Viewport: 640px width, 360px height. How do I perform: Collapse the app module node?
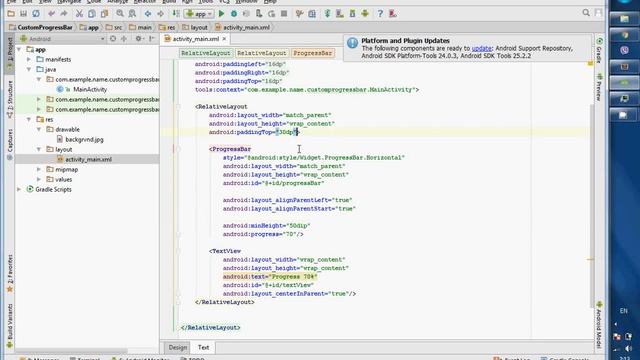click(19, 49)
